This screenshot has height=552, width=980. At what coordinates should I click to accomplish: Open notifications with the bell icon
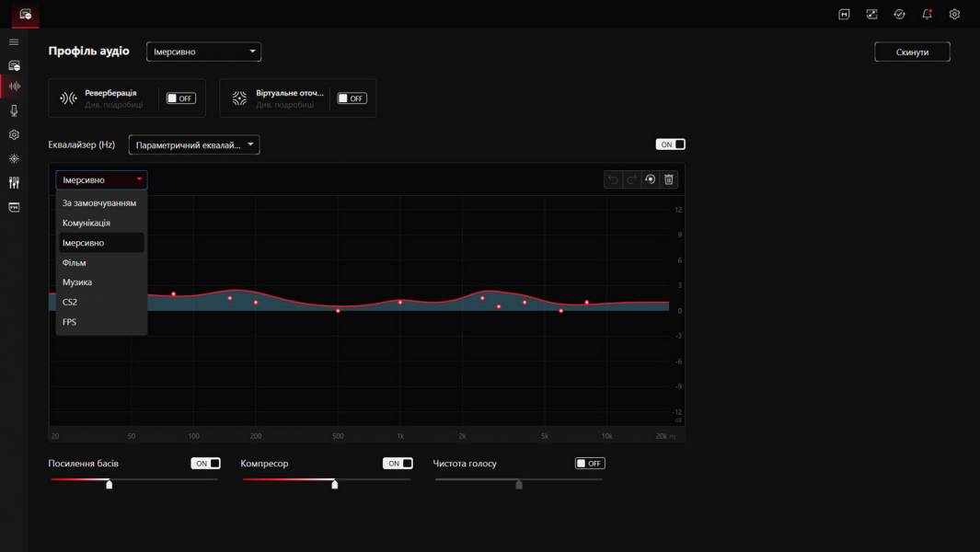[927, 15]
